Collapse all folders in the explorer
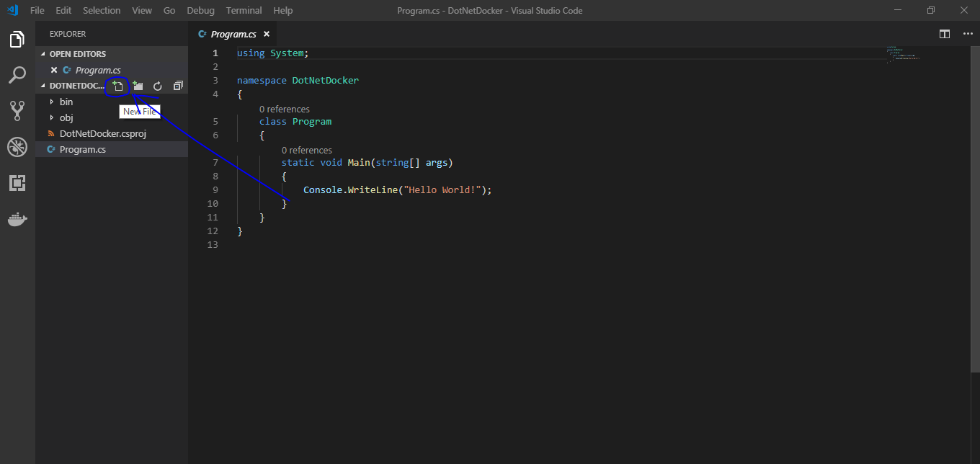The height and width of the screenshot is (464, 980). [177, 85]
